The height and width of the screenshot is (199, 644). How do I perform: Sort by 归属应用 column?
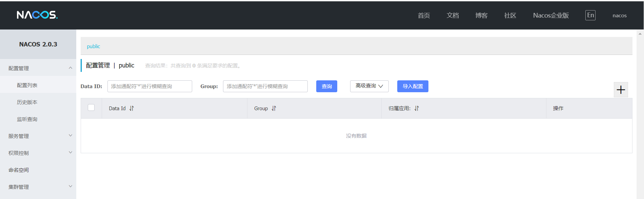tap(417, 108)
